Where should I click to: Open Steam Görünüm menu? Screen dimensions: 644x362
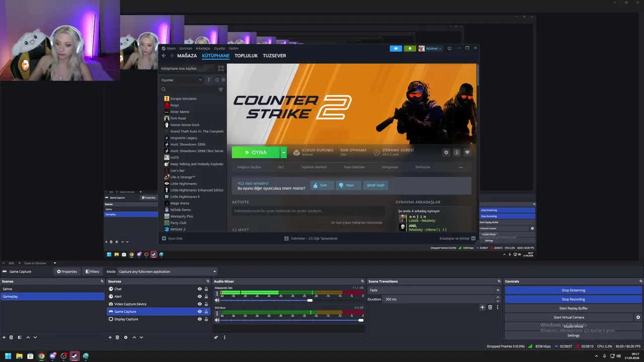click(x=186, y=48)
